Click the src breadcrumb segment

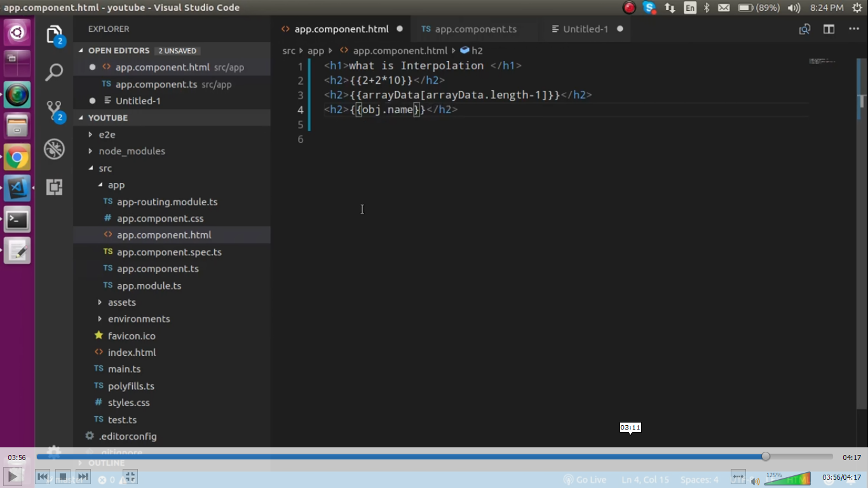coord(289,51)
